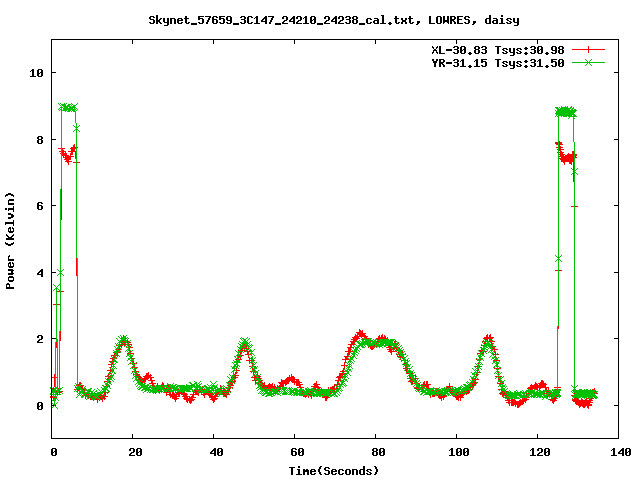This screenshot has height=480, width=640.
Task: Click y-axis tick label 4
Action: 40,273
